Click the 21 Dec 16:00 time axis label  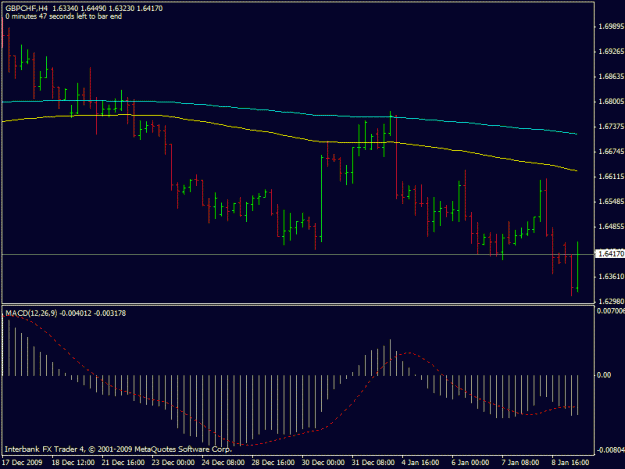(x=123, y=463)
